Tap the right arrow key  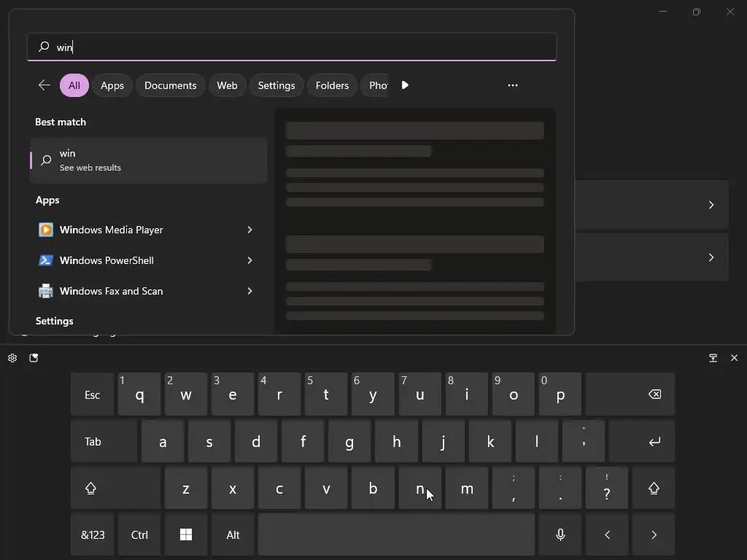(654, 534)
